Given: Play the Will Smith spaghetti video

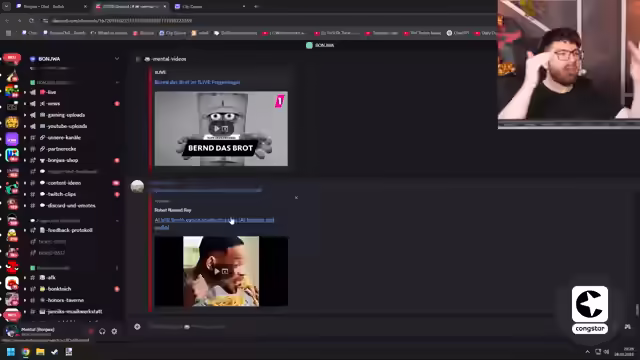Looking at the screenshot, I should click(x=221, y=271).
